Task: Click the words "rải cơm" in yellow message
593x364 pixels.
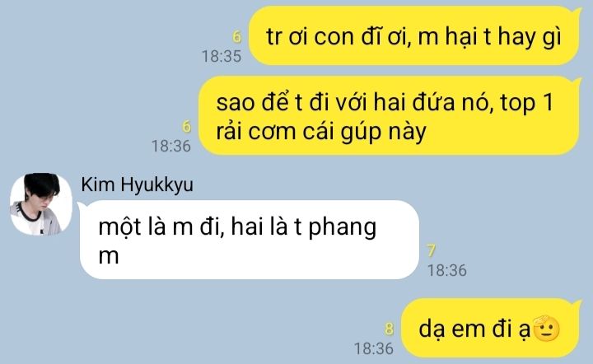Action: (x=255, y=132)
